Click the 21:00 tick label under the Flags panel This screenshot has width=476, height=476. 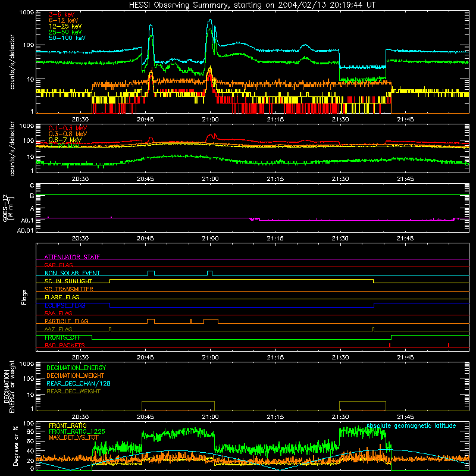[210, 357]
